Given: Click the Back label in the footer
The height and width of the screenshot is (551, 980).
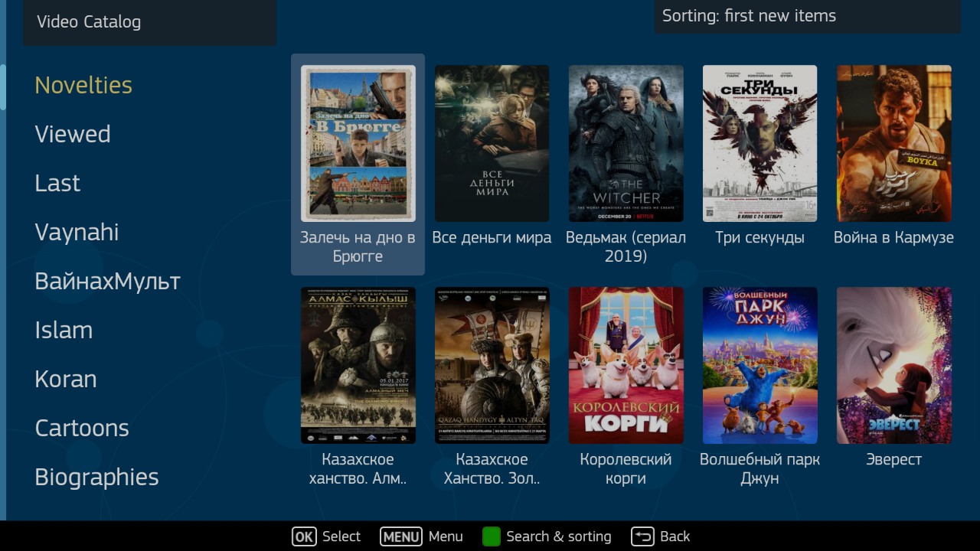Looking at the screenshot, I should [x=675, y=536].
